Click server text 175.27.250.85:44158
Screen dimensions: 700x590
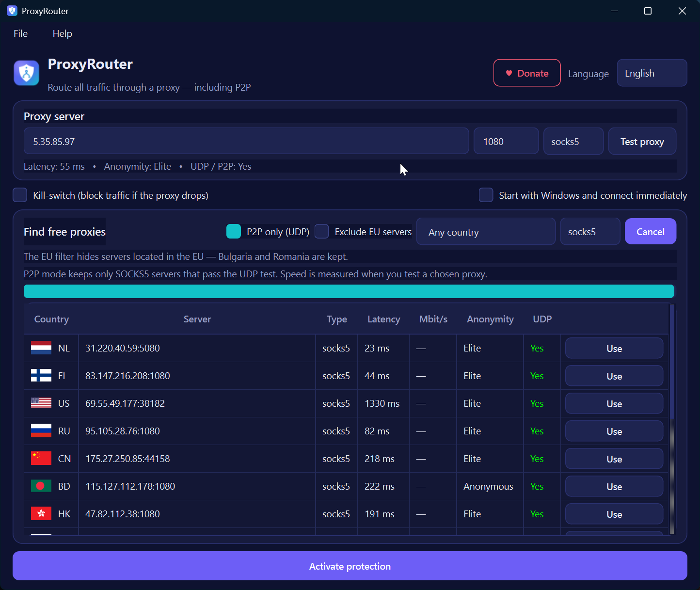click(x=127, y=459)
